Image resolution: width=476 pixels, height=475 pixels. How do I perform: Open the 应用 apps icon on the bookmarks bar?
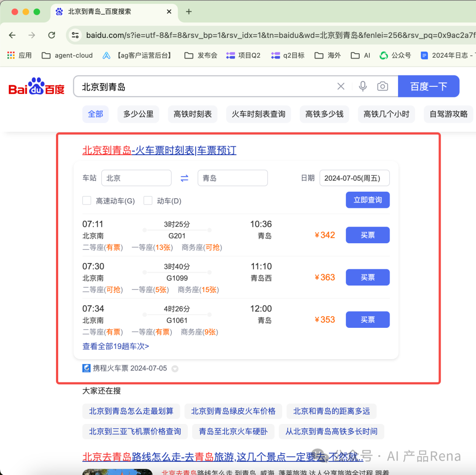(x=11, y=55)
